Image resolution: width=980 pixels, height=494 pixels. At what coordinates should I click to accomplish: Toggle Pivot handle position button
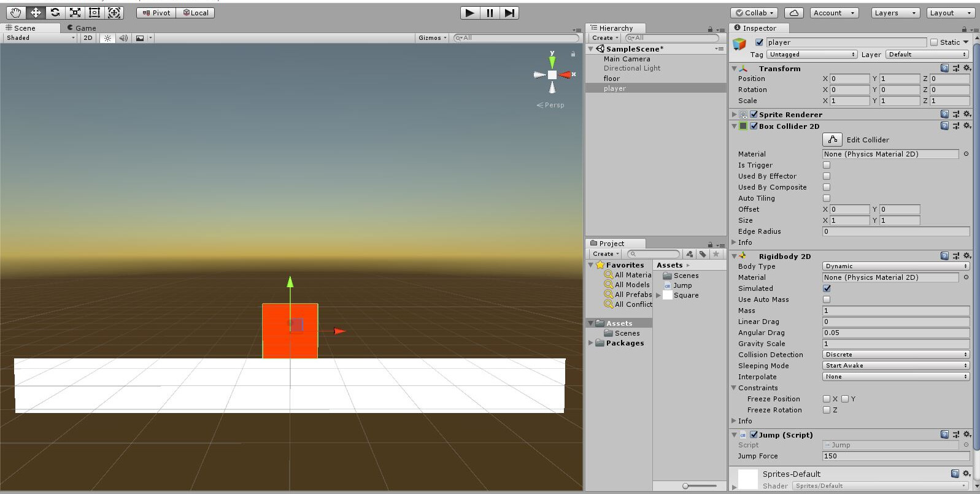tap(156, 13)
